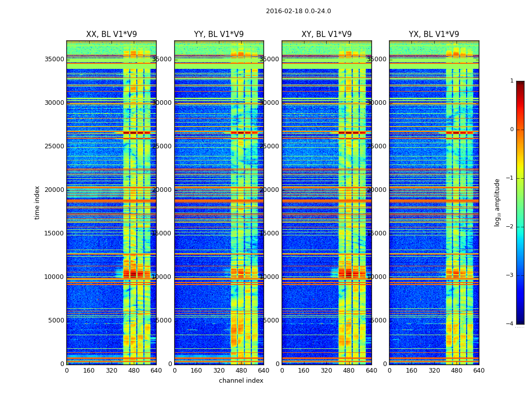Click the channel index x-axis label
This screenshot has width=532, height=405.
[x=241, y=381]
